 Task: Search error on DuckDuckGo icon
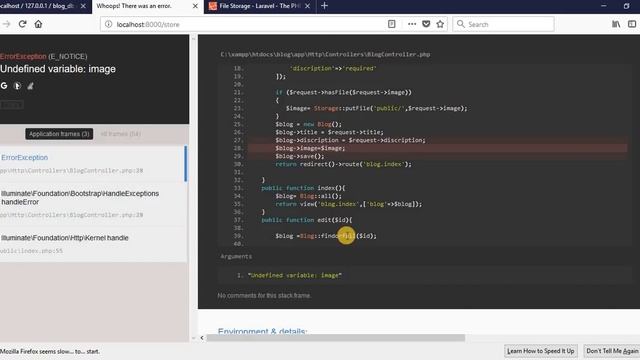(17, 86)
